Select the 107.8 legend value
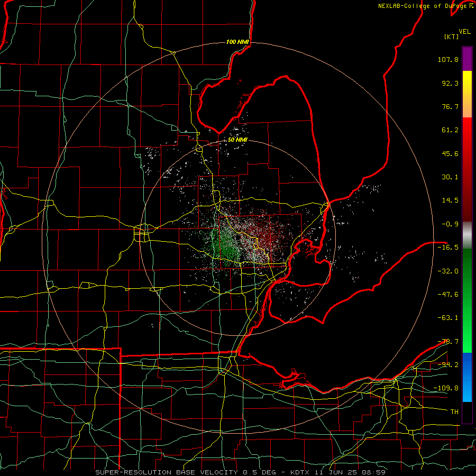 [x=448, y=59]
